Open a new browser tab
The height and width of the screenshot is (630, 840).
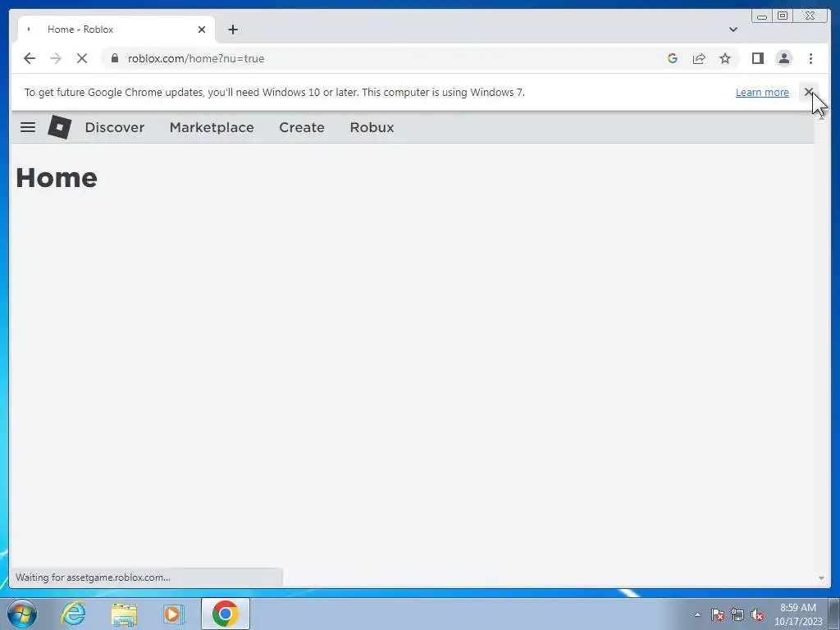[x=232, y=30]
